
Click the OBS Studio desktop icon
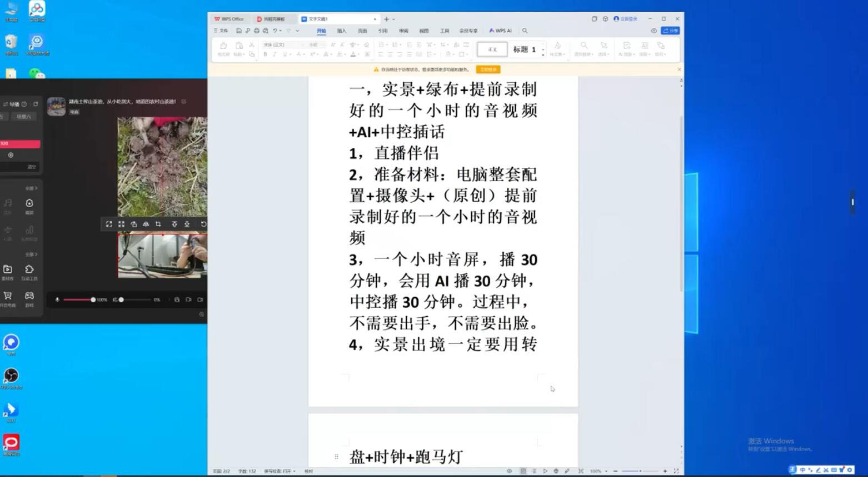click(x=11, y=376)
